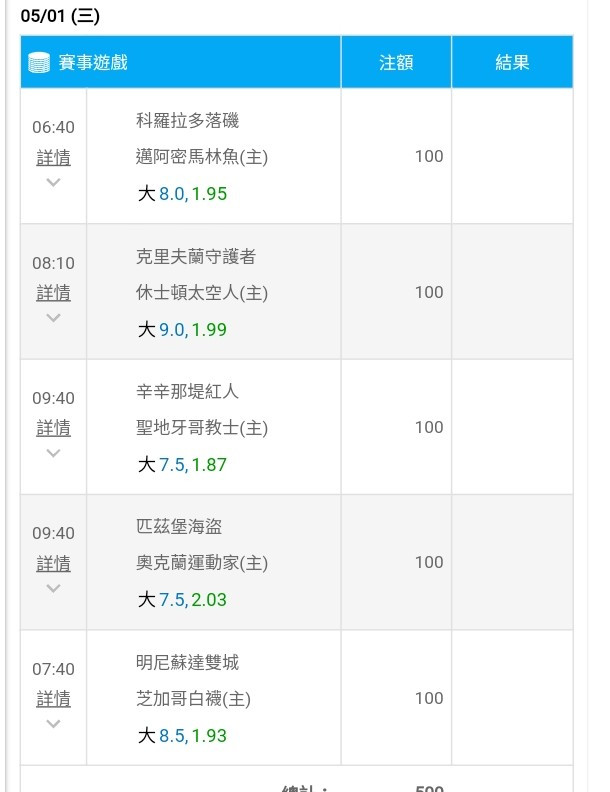Viewport: 610px width, 792px height.
Task: Expand chevron in 辛辛那堤紅人 row
Action: pos(54,453)
